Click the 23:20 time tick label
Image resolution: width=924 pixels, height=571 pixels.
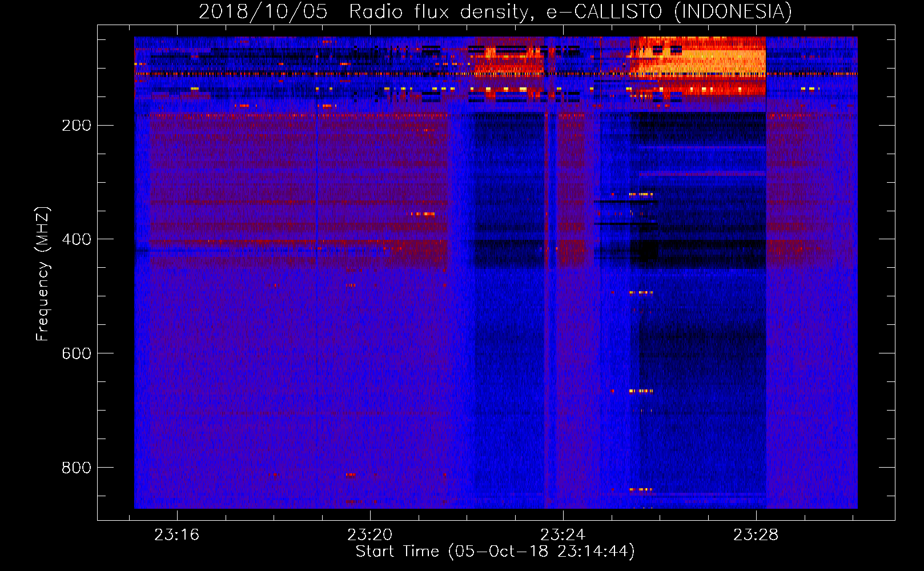point(369,535)
